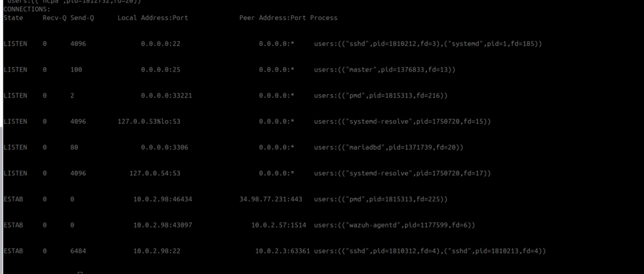Click the Send-Q column header
Image resolution: width=644 pixels, height=274 pixels.
82,18
